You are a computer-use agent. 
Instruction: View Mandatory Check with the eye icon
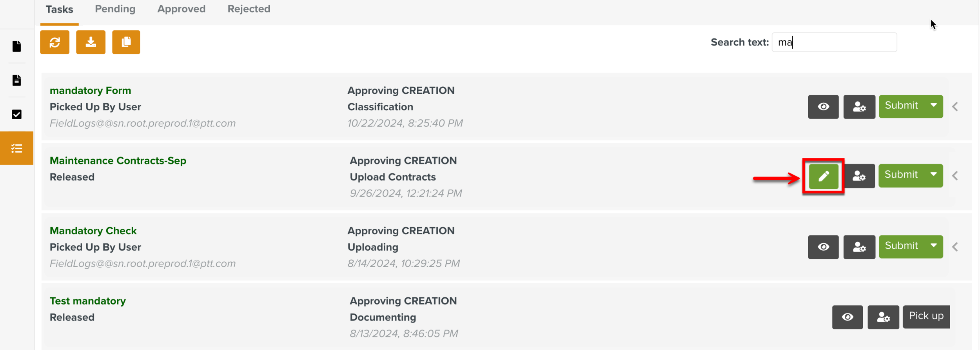pos(823,247)
